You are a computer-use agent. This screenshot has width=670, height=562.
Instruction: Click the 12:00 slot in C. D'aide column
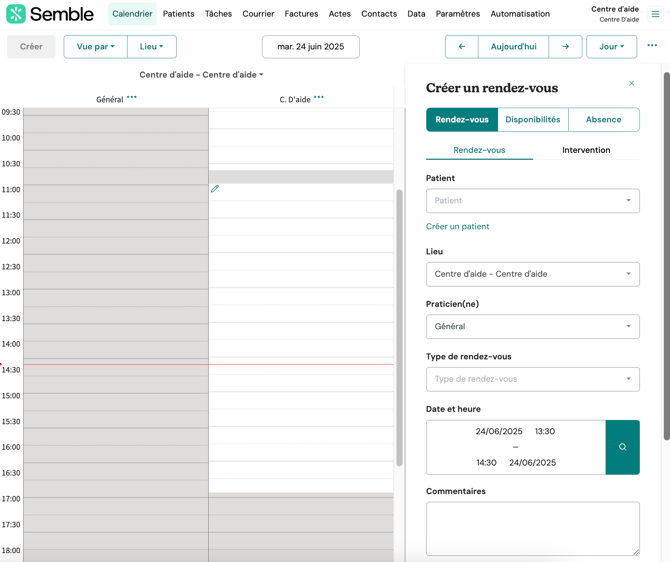pos(301,244)
